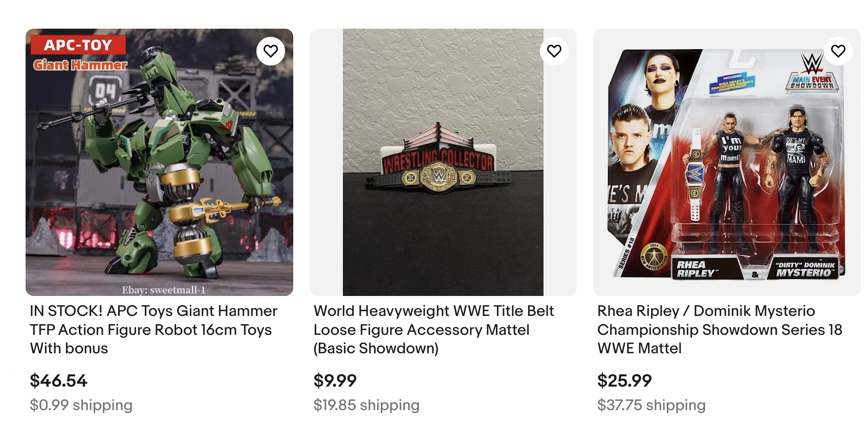Click the heart on the rightmost product card
This screenshot has width=868, height=426.
(x=839, y=50)
